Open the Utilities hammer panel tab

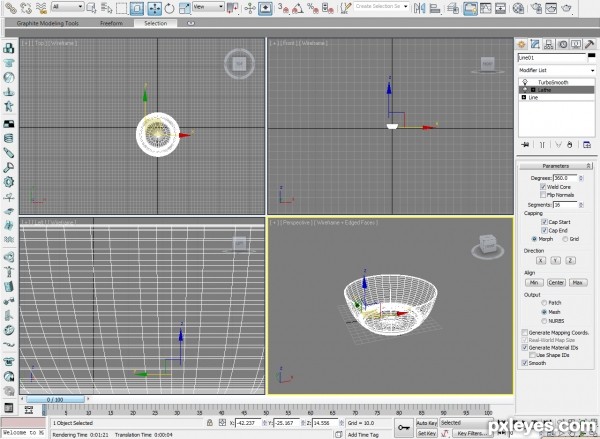tap(589, 45)
